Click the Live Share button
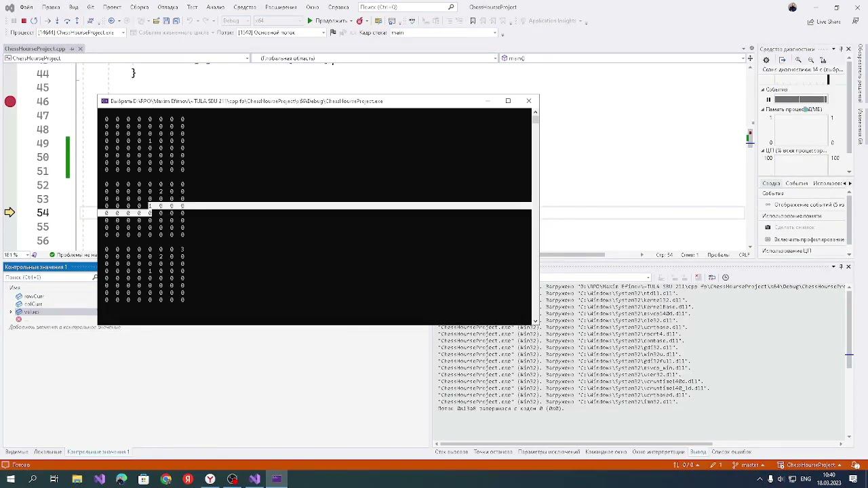This screenshot has height=488, width=868. tap(824, 22)
